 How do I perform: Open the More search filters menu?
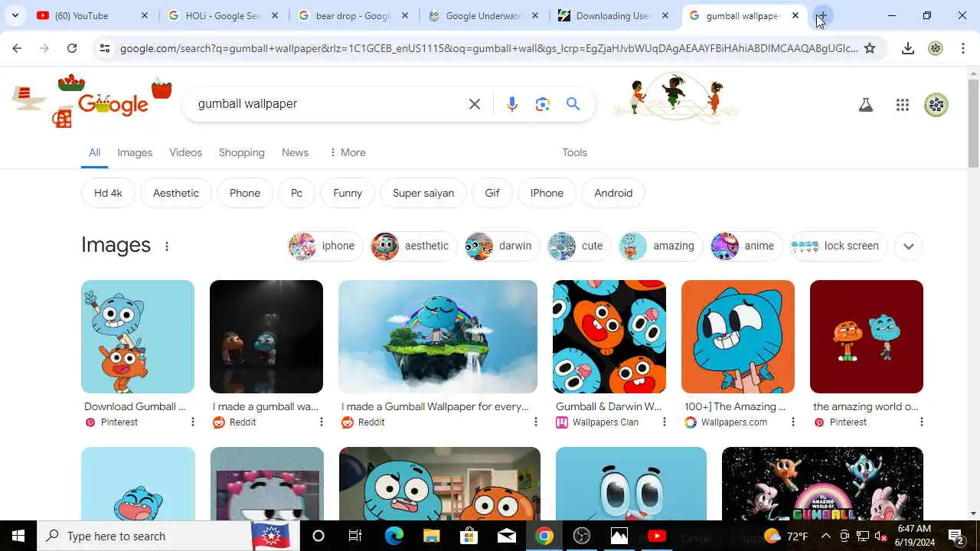(x=347, y=152)
